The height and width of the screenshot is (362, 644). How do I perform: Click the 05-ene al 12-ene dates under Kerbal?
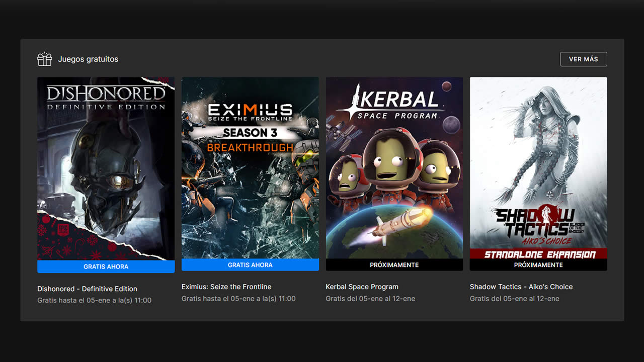coord(370,299)
